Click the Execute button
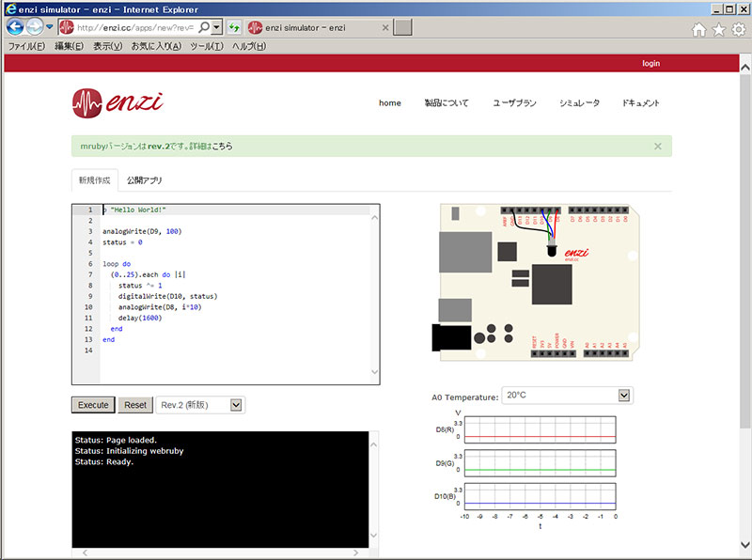Viewport: 752px width, 560px height. pyautogui.click(x=92, y=404)
